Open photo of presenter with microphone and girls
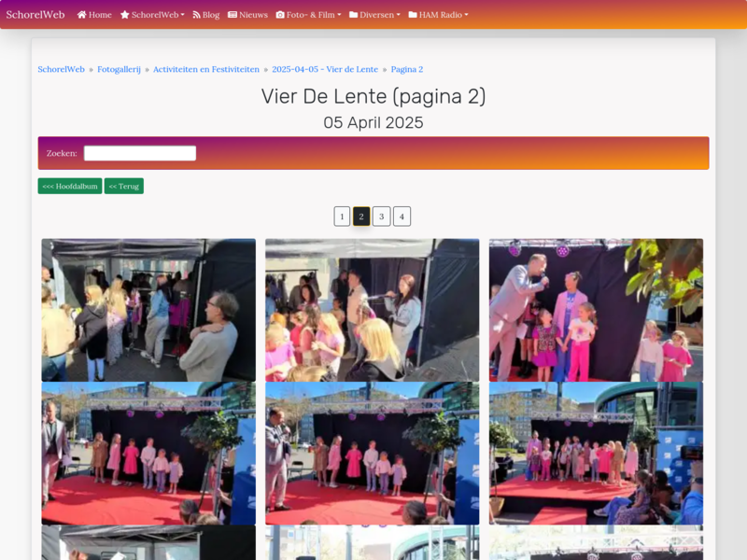Image resolution: width=747 pixels, height=560 pixels. pyautogui.click(x=596, y=310)
